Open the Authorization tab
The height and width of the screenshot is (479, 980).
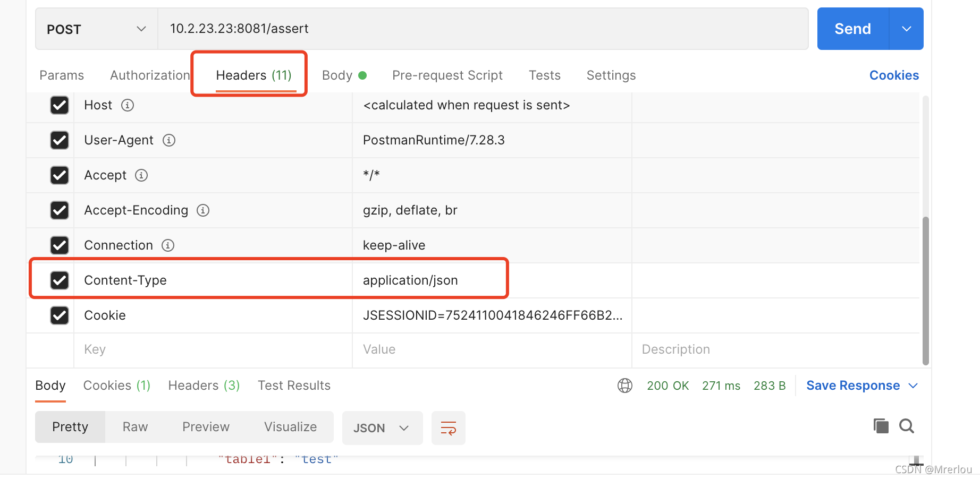coord(150,75)
